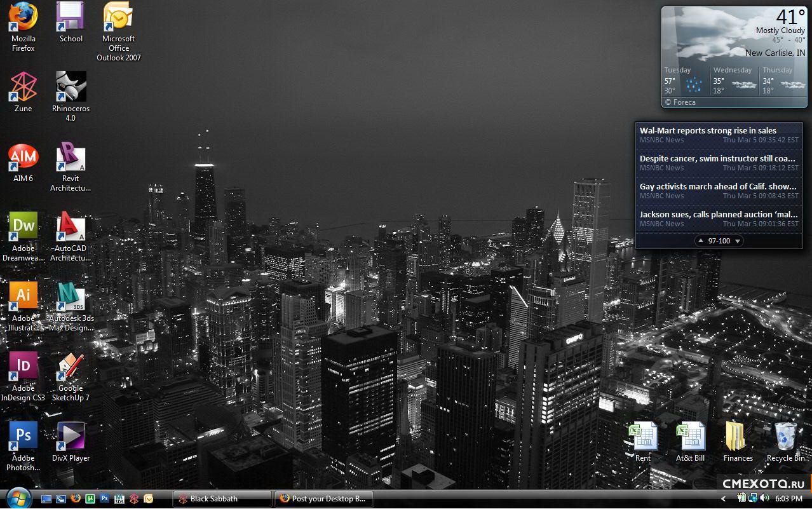Open the AIM 6 desktop shortcut
This screenshot has width=812, height=509.
24,157
